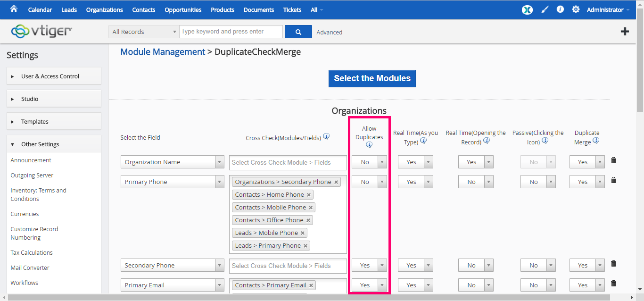Click Organization Name cross check field input
The width and height of the screenshot is (644, 301).
(x=288, y=162)
